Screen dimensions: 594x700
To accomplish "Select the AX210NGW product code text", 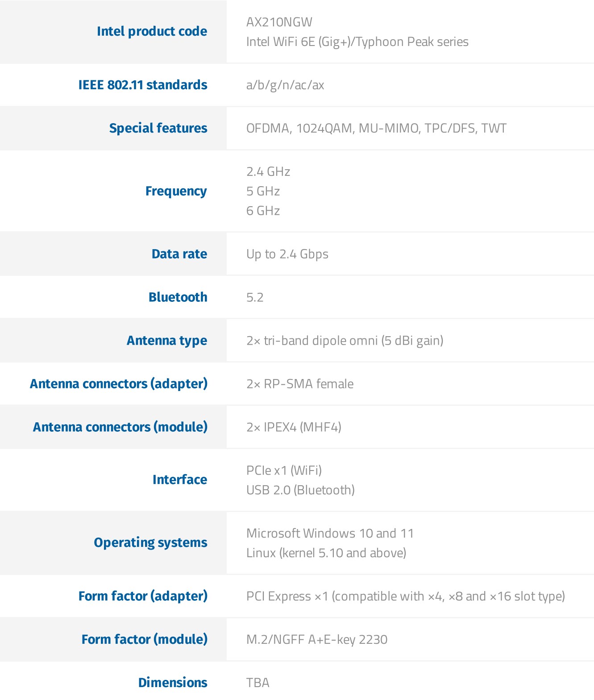I will tap(279, 22).
